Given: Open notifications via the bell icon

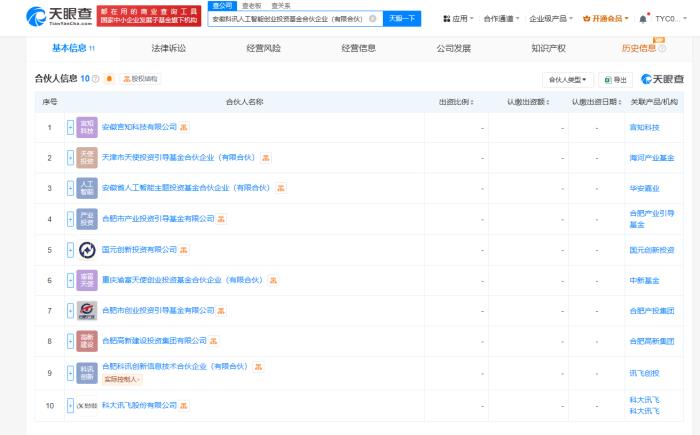Looking at the screenshot, I should [643, 19].
